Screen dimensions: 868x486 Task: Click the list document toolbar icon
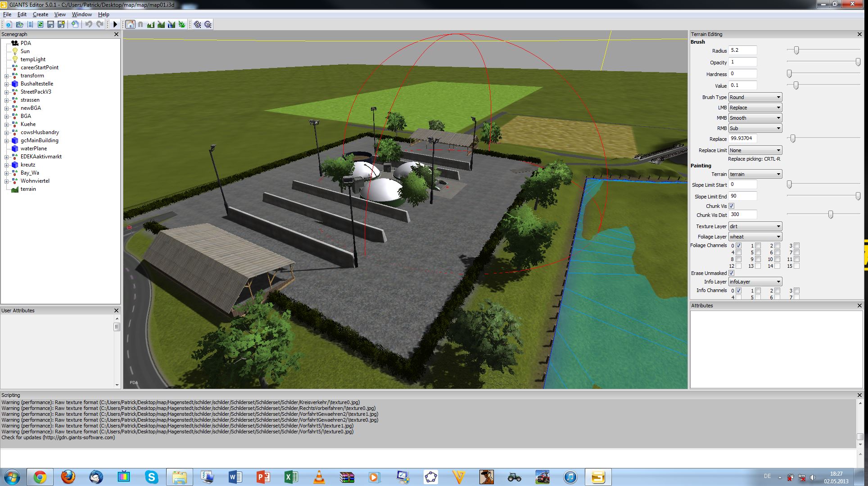tap(30, 24)
